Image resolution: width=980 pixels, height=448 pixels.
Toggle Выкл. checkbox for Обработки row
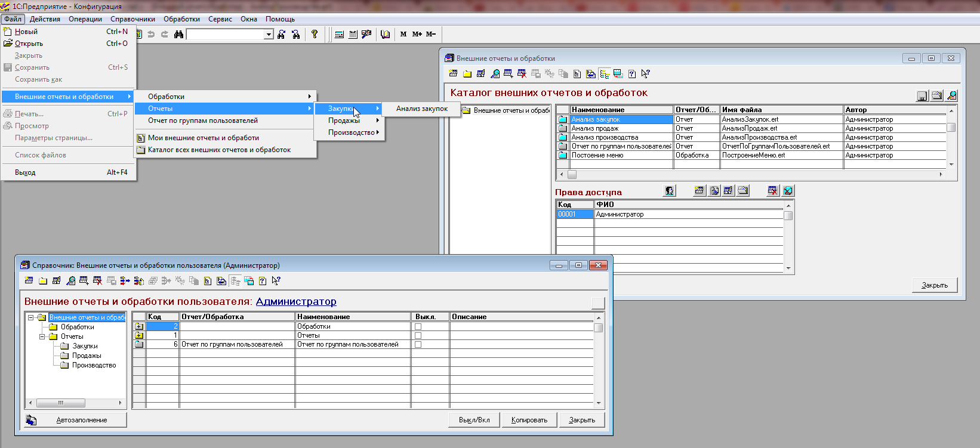(418, 326)
